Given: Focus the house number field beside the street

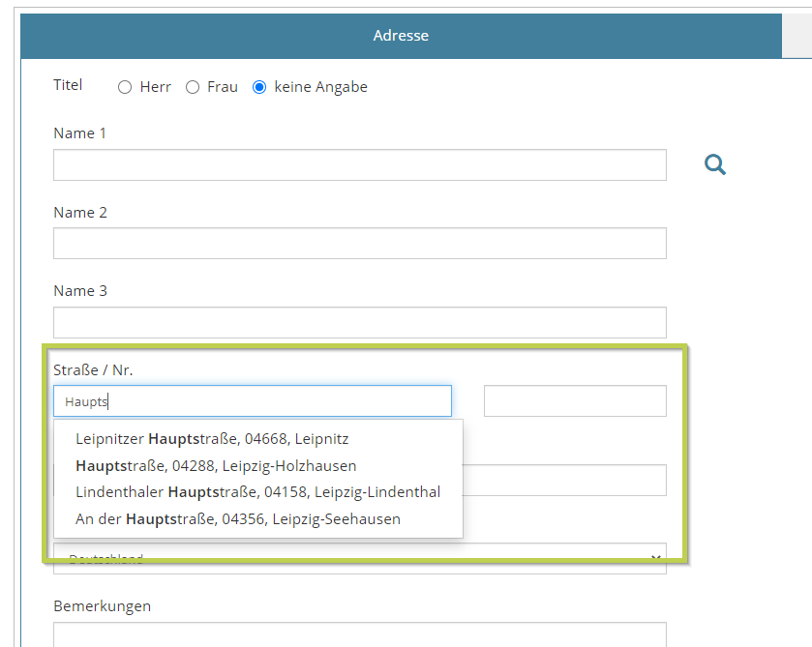Looking at the screenshot, I should [574, 401].
